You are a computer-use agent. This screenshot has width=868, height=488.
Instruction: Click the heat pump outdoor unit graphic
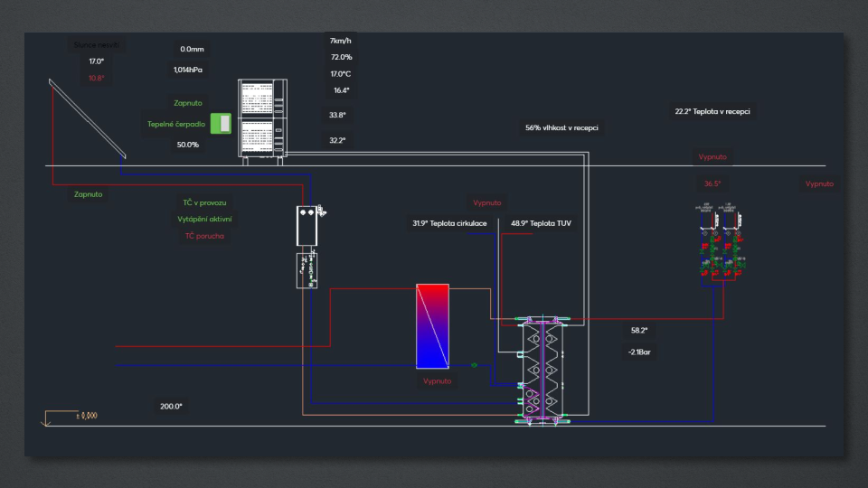tap(261, 118)
